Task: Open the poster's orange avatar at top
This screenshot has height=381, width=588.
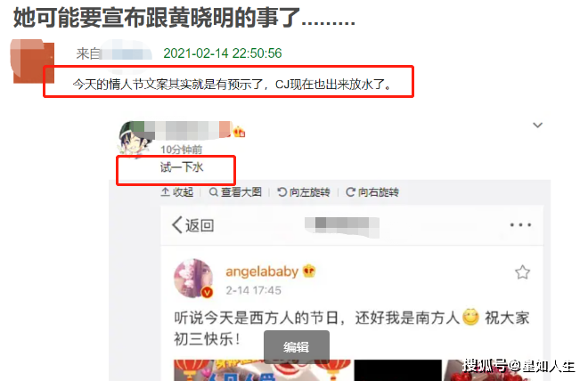Action: 32,61
